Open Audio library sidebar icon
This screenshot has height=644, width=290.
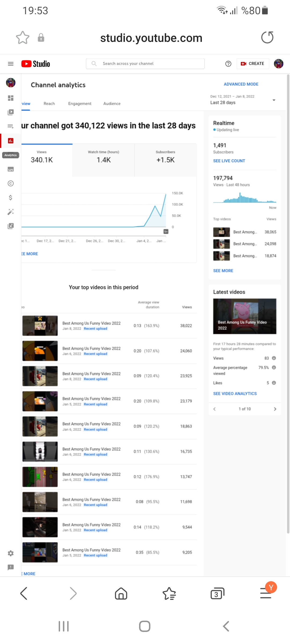11,226
